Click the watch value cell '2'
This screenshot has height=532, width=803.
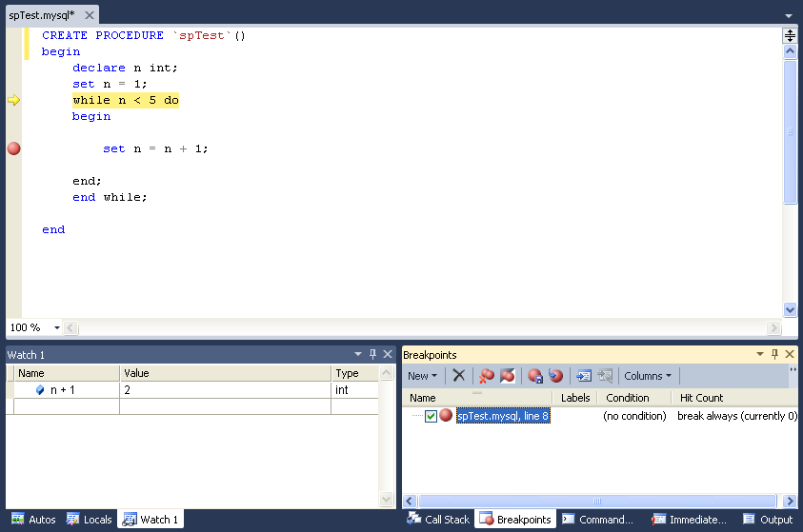(x=226, y=390)
